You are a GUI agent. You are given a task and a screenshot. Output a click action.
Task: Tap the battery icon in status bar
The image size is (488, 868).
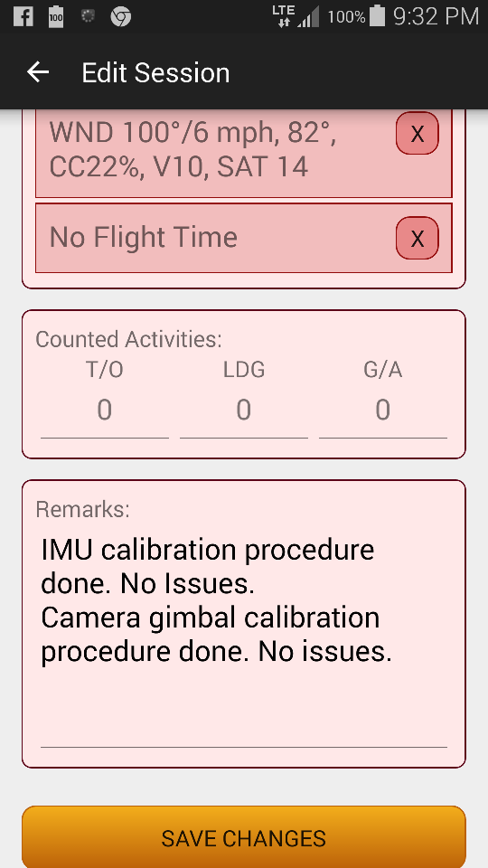(x=378, y=15)
